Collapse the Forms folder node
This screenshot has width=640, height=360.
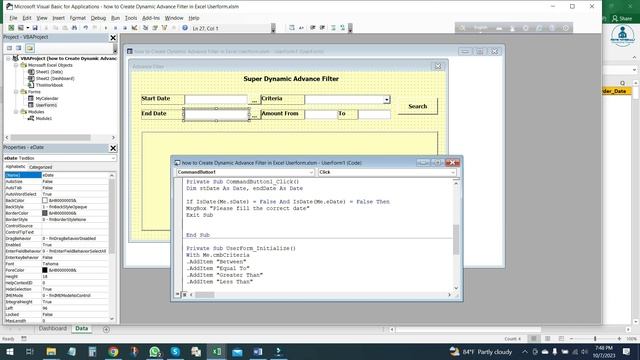pyautogui.click(x=16, y=92)
